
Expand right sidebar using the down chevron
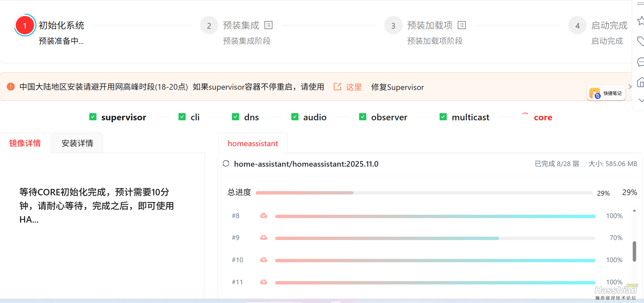(641, 100)
